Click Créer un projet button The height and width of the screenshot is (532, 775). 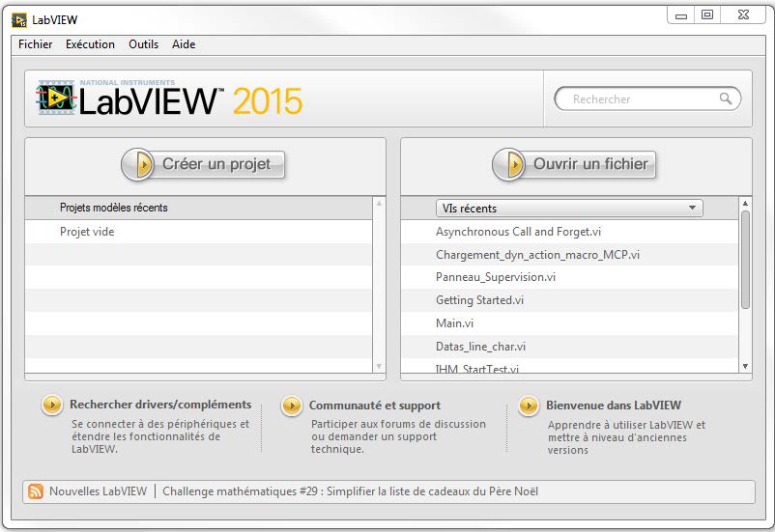pyautogui.click(x=203, y=164)
